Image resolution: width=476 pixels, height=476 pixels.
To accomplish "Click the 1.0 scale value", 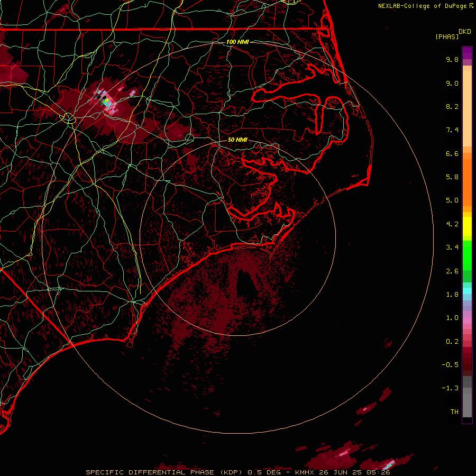I will (452, 318).
